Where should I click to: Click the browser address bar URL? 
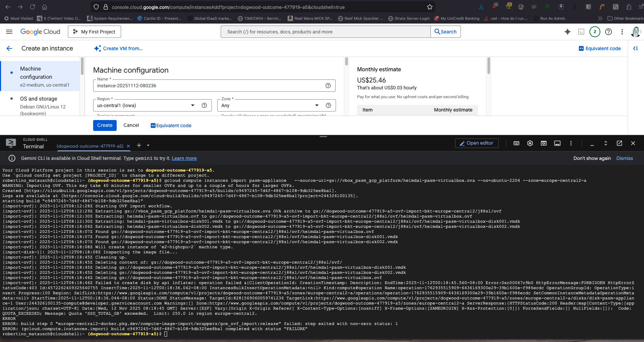(x=228, y=7)
